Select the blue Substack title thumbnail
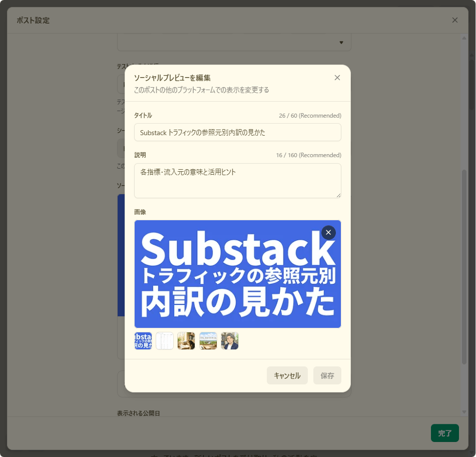Screen dimensions: 476x457 [143, 341]
